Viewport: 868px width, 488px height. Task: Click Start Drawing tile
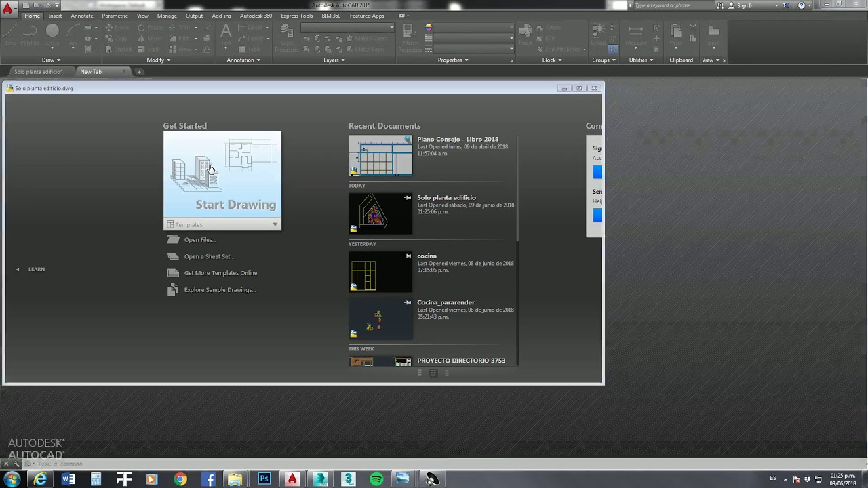point(222,175)
